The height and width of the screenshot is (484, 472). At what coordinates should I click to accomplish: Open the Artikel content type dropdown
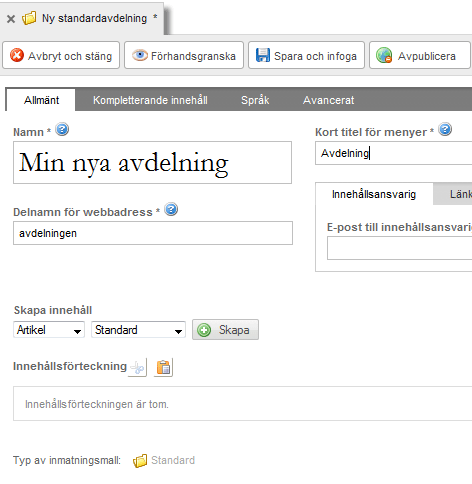[x=49, y=330]
